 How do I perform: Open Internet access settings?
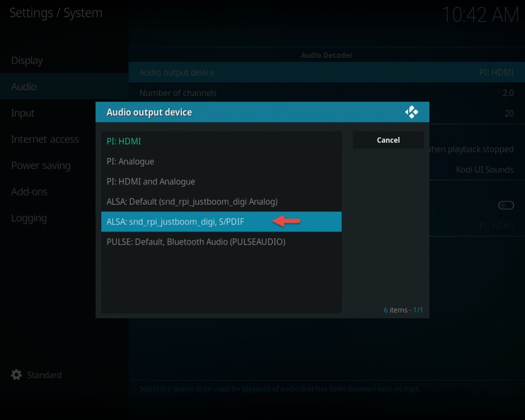tap(45, 139)
